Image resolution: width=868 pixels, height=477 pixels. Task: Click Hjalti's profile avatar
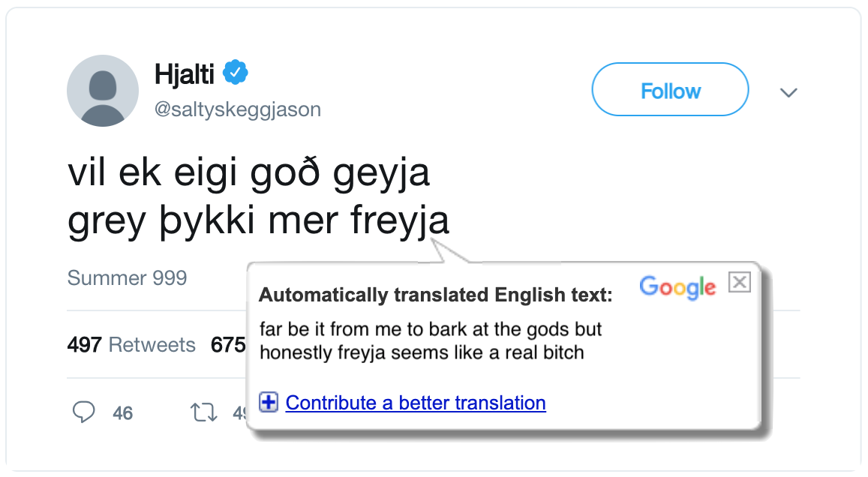[x=103, y=91]
